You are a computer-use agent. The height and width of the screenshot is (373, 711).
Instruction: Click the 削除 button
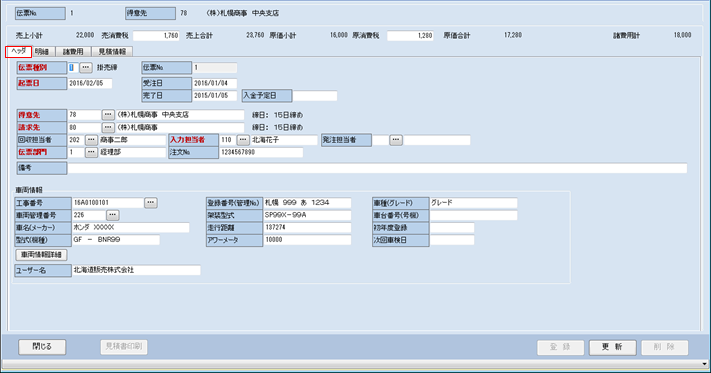664,347
